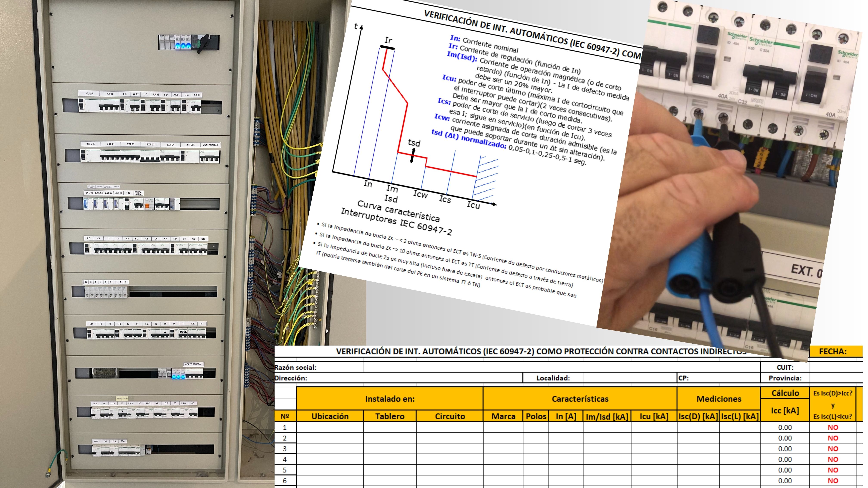Select the 'MONTACARGA' label on the panel photo

pyautogui.click(x=210, y=145)
